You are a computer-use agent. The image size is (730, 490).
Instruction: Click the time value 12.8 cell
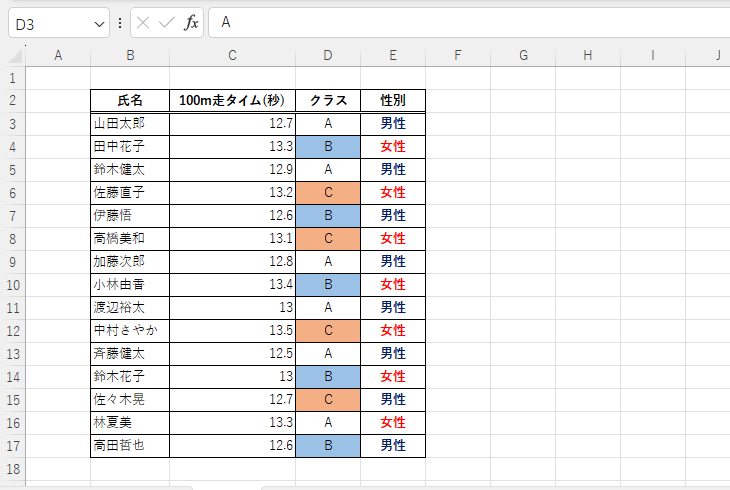click(x=232, y=262)
